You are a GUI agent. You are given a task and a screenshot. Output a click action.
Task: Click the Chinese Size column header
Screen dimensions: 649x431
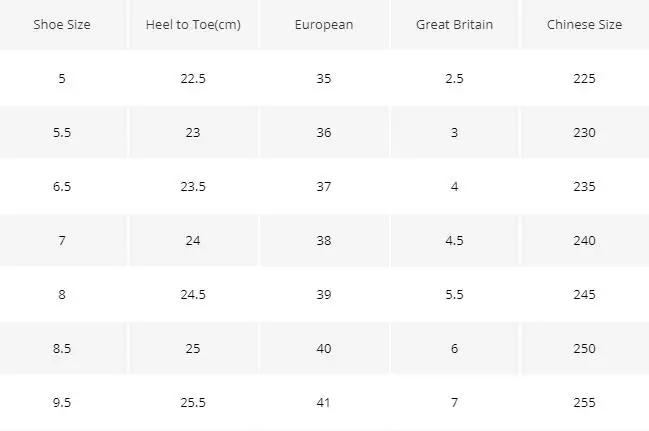[584, 24]
